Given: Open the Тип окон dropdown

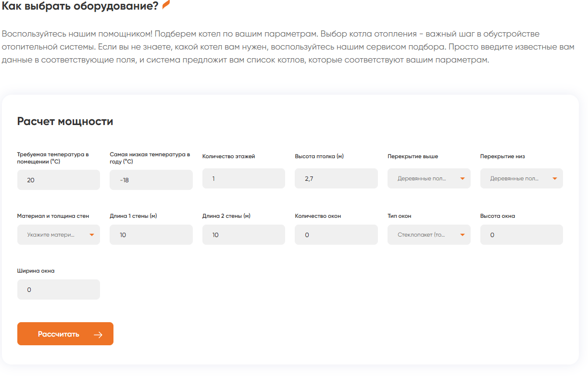Looking at the screenshot, I should click(429, 235).
